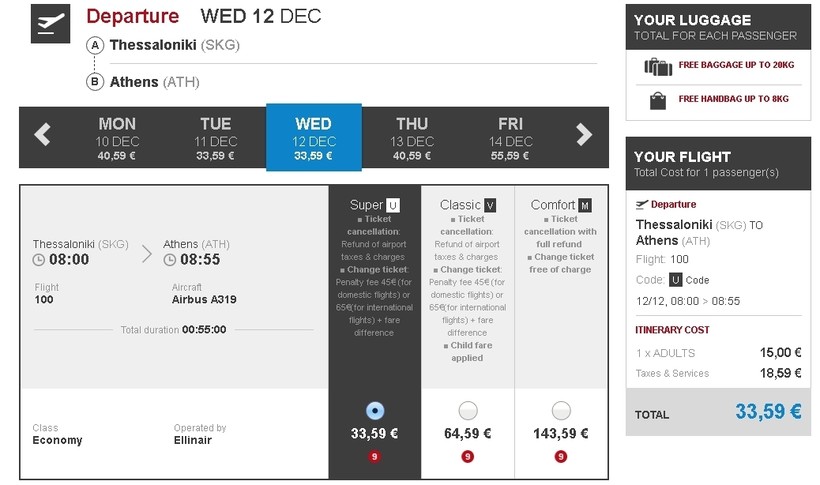Screen dimensions: 820x485
Task: Click the Classic fare V code badge
Action: (490, 205)
